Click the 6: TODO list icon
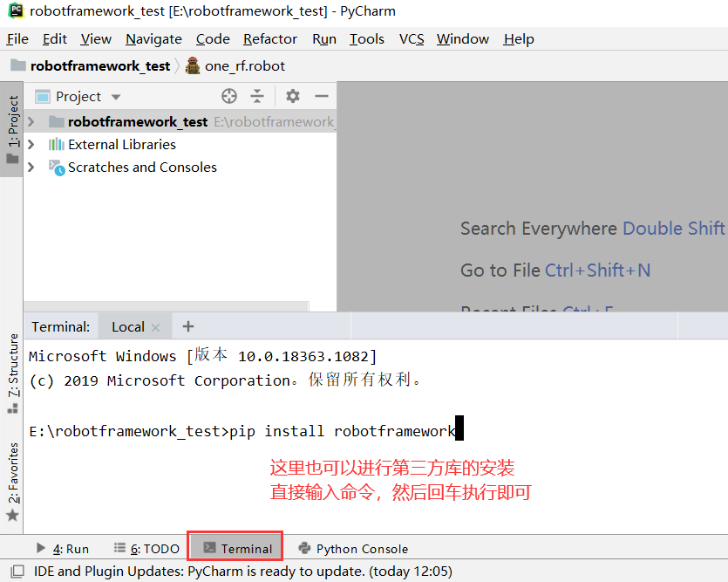This screenshot has width=728, height=582. tap(121, 549)
